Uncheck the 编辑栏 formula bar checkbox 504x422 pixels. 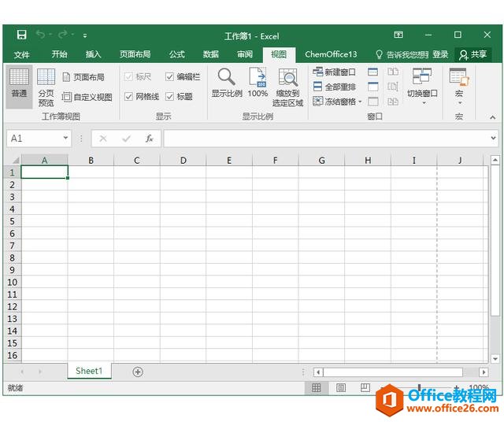point(170,77)
